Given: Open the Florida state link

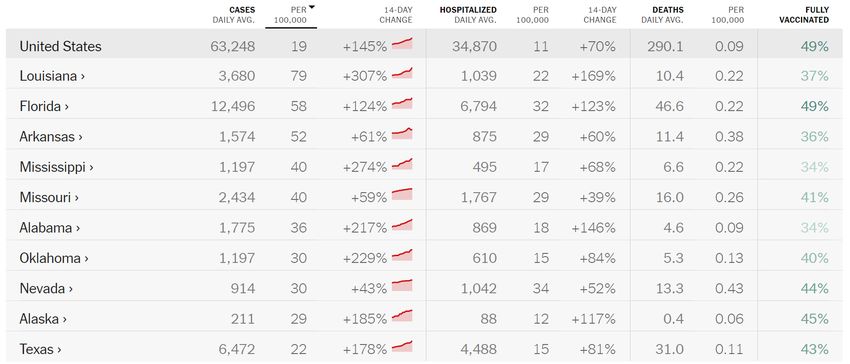Looking at the screenshot, I should [44, 107].
